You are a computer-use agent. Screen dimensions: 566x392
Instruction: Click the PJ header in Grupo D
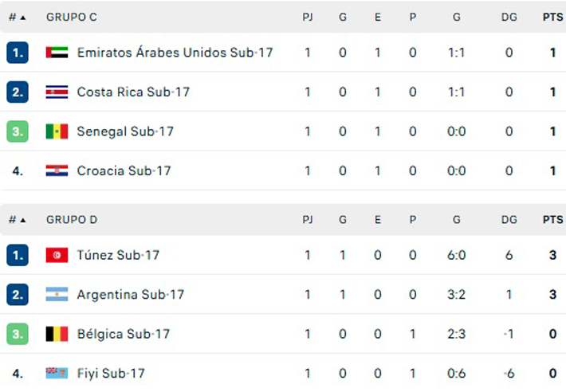[308, 219]
